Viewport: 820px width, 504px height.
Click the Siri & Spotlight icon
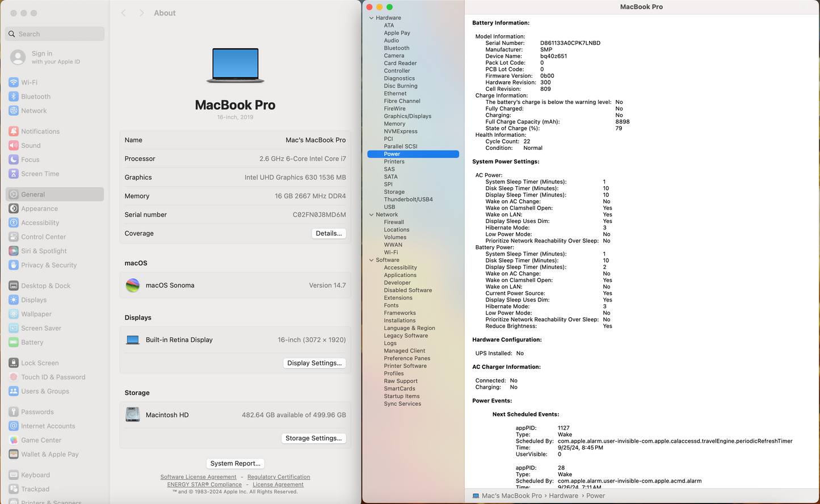14,251
